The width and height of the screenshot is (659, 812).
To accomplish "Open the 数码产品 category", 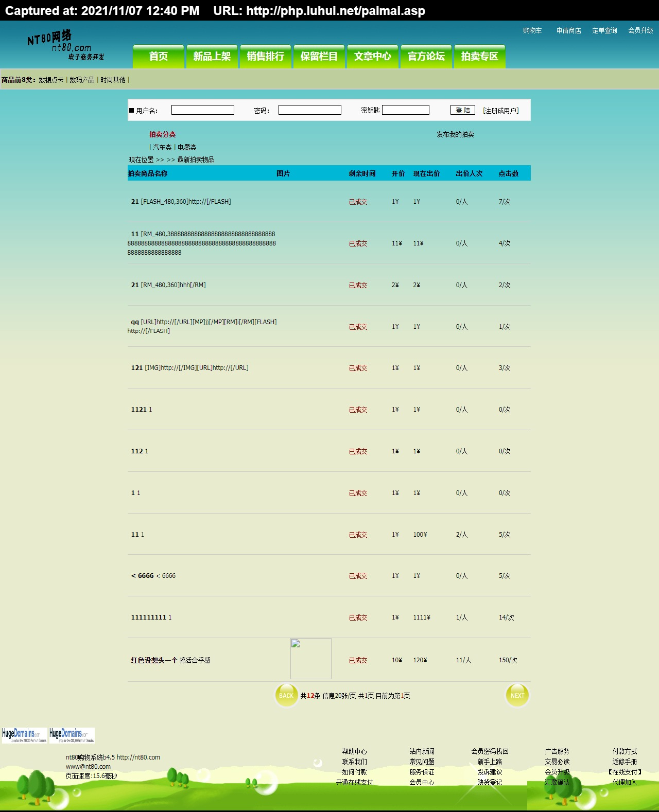I will tap(82, 80).
